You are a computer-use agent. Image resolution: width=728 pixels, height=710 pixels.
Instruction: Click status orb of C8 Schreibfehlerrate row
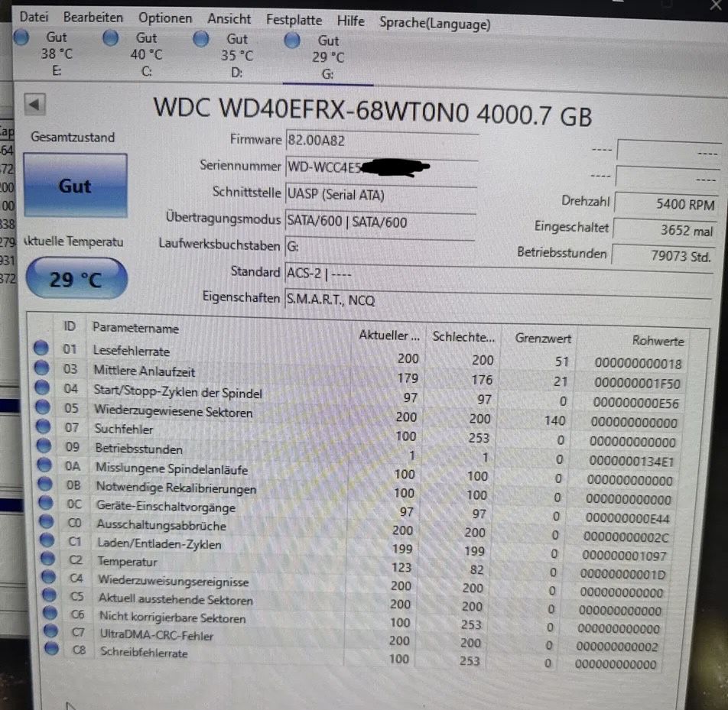tap(51, 648)
